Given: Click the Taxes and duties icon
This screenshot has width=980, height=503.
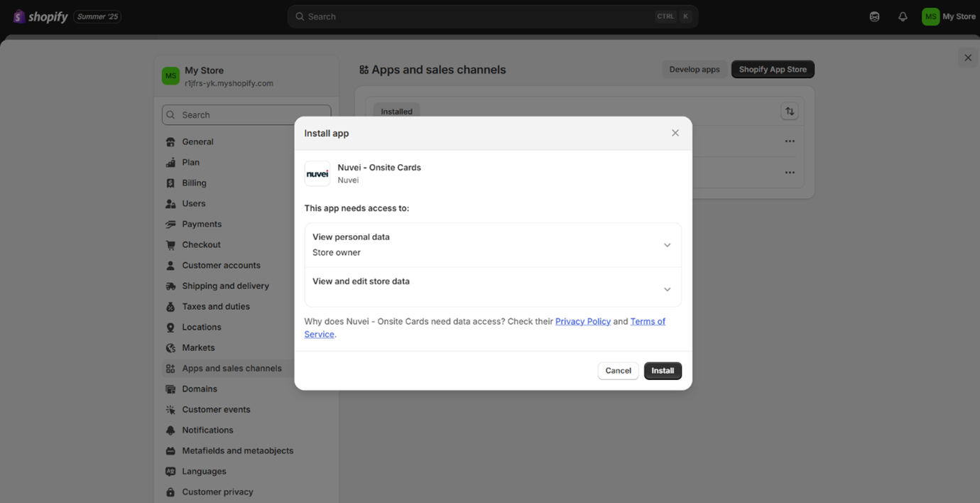Looking at the screenshot, I should (170, 307).
